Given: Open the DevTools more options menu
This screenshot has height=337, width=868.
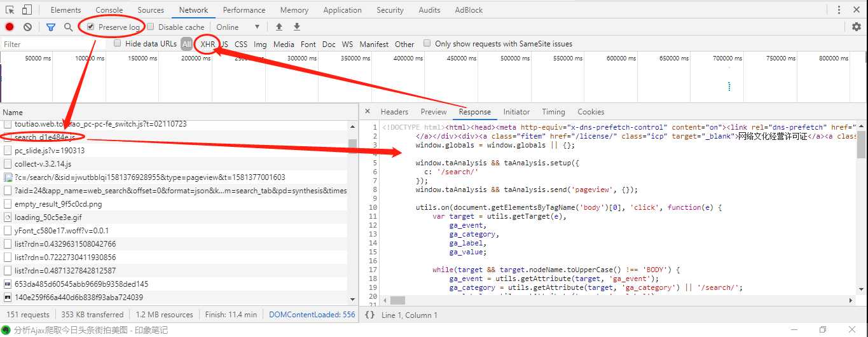Looking at the screenshot, I should point(839,10).
